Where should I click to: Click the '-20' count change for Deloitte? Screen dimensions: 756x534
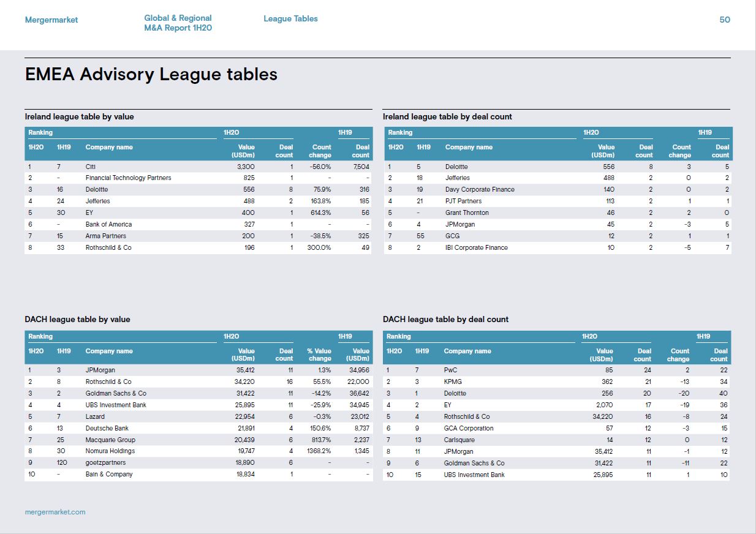tap(684, 393)
